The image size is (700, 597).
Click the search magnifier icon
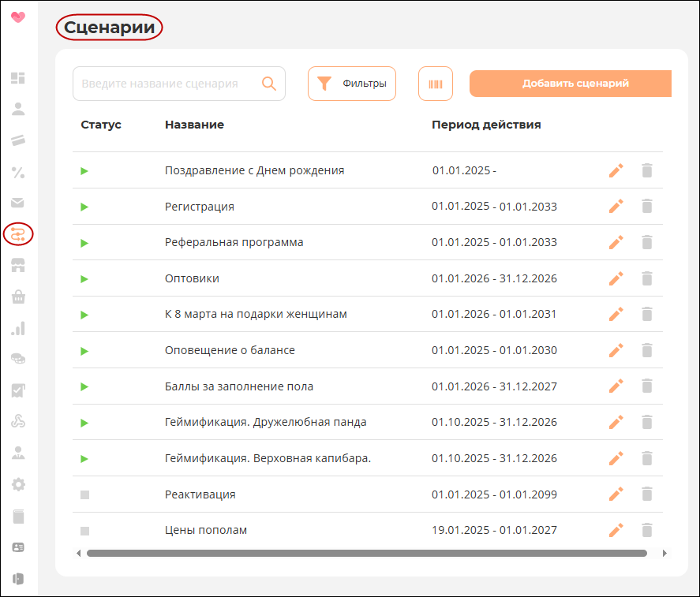pos(269,84)
